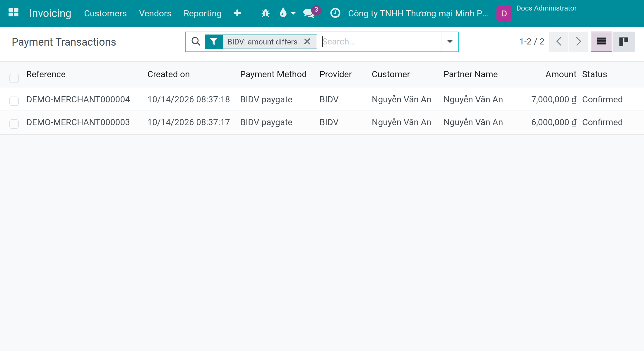Open the Reporting menu
Image resolution: width=644 pixels, height=351 pixels.
[x=203, y=13]
